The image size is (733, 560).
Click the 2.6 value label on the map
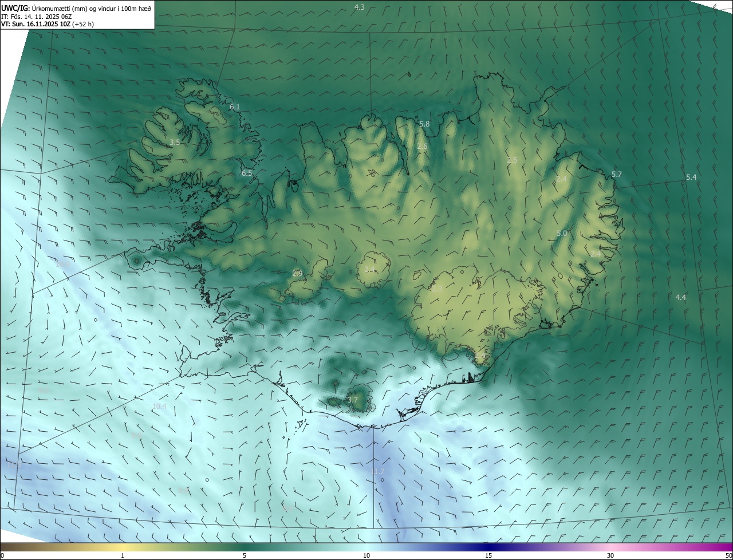(422, 147)
